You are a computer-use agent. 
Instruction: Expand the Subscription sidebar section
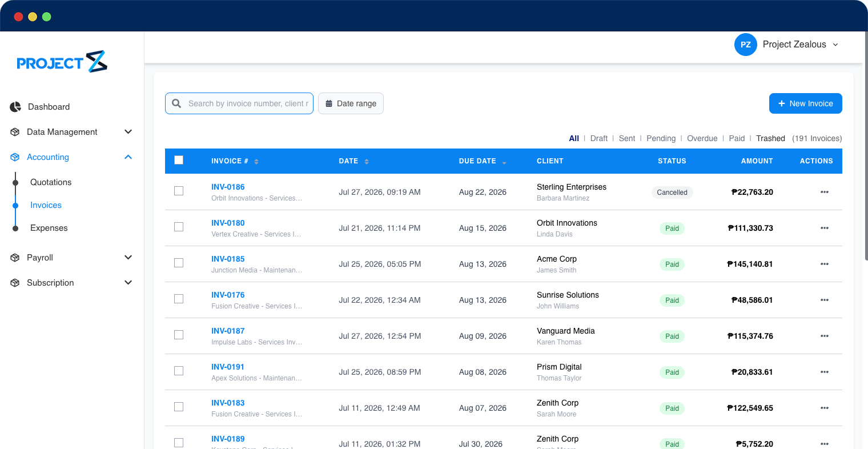(128, 283)
